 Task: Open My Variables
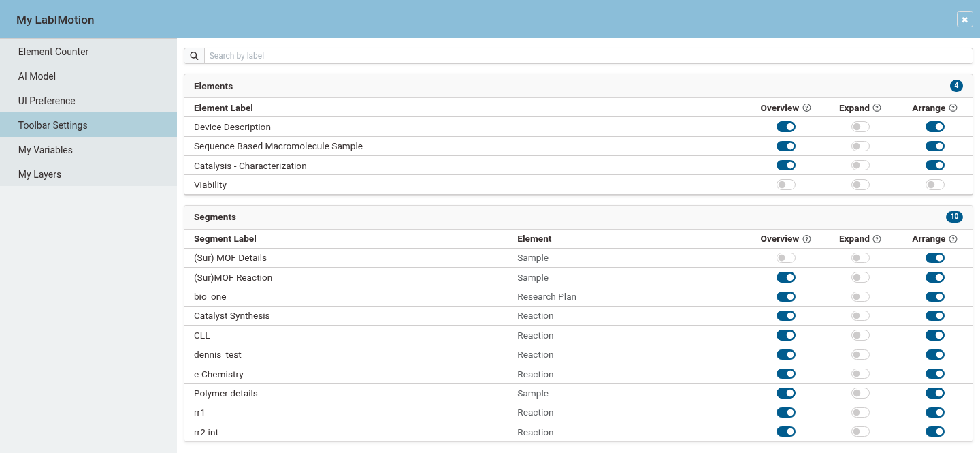click(88, 150)
